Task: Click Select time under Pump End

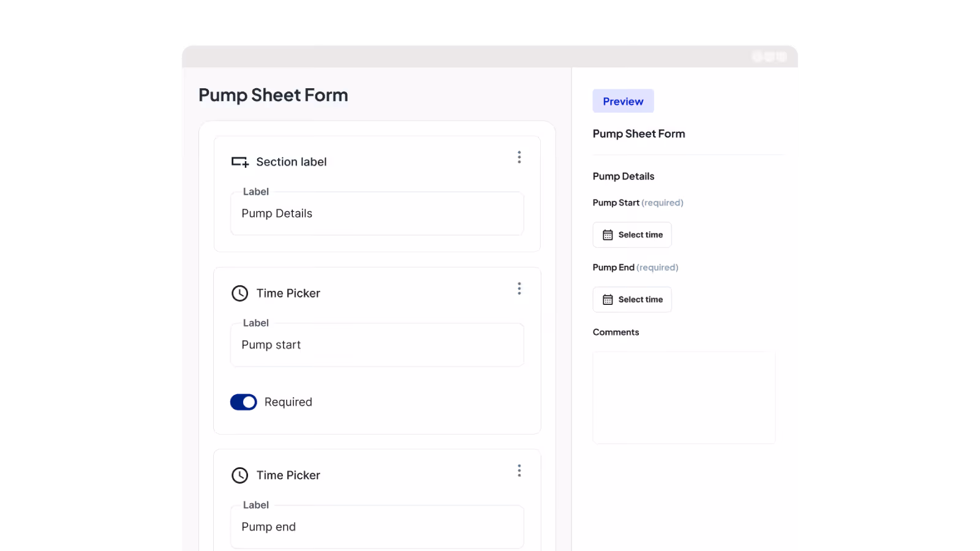Action: point(631,299)
